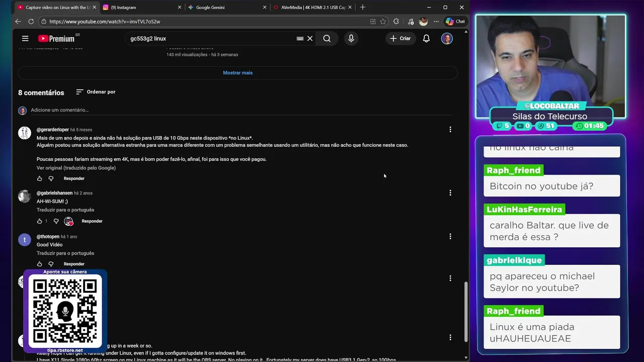This screenshot has width=644, height=362.
Task: Reply to @thotopen with Responder
Action: (74, 264)
